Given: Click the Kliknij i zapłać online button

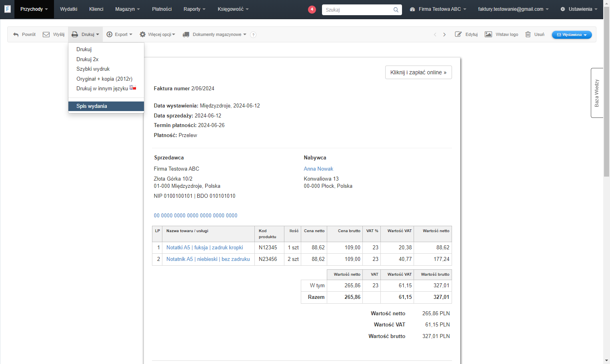Looking at the screenshot, I should tap(418, 72).
